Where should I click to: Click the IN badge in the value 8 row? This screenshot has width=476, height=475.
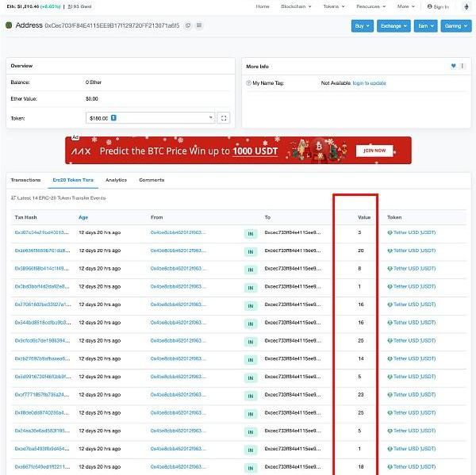point(251,270)
